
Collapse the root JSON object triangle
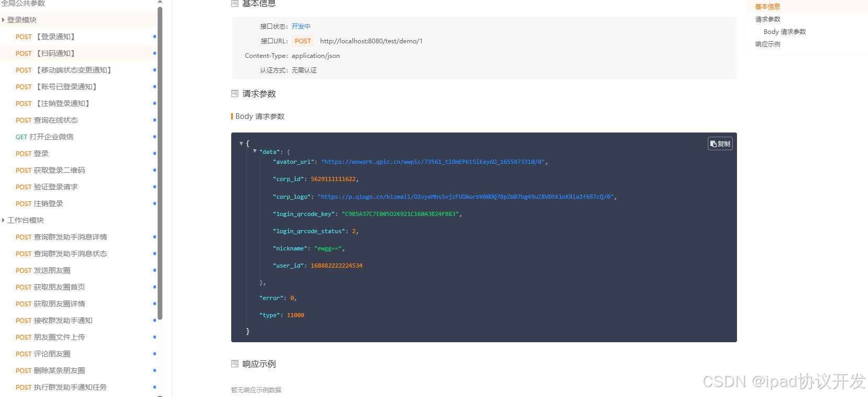point(241,143)
